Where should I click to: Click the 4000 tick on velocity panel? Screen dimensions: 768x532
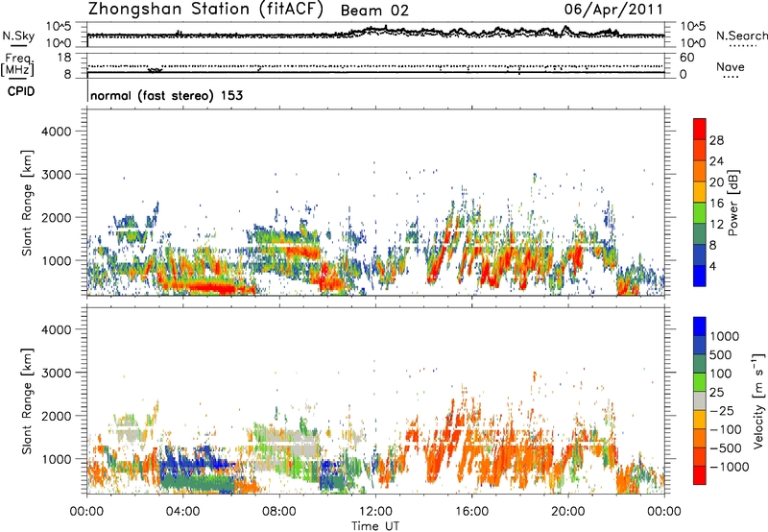tap(57, 329)
